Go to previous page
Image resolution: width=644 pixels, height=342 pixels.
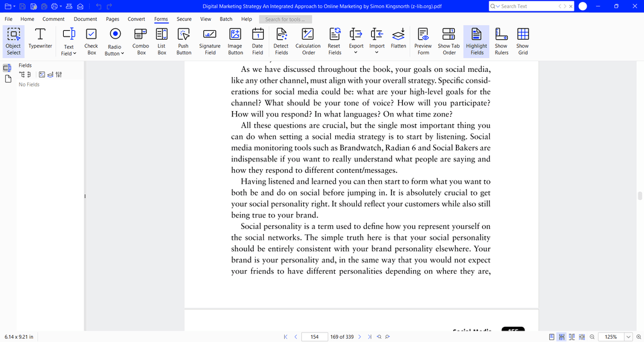tap(295, 337)
